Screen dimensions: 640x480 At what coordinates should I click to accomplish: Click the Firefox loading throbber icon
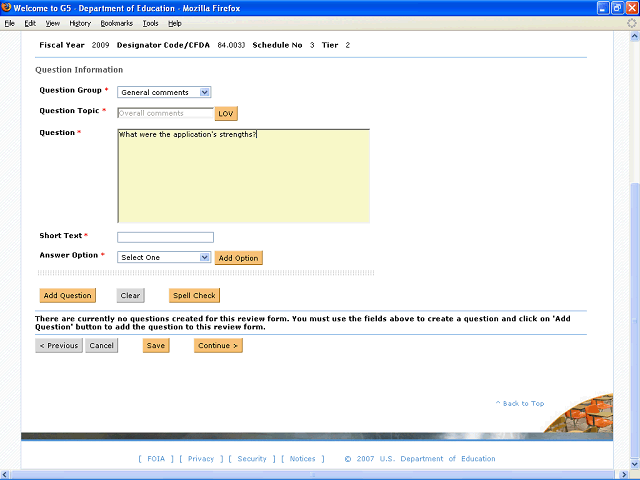[631, 24]
